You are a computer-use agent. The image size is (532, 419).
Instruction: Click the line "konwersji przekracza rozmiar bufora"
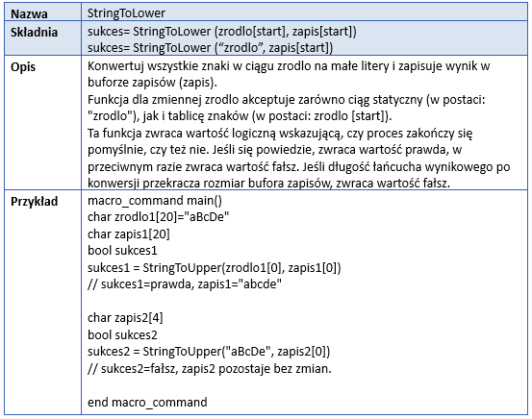click(x=268, y=184)
